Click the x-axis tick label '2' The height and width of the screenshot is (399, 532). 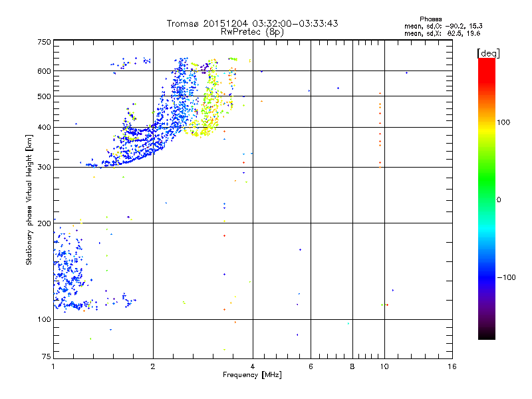(x=153, y=366)
